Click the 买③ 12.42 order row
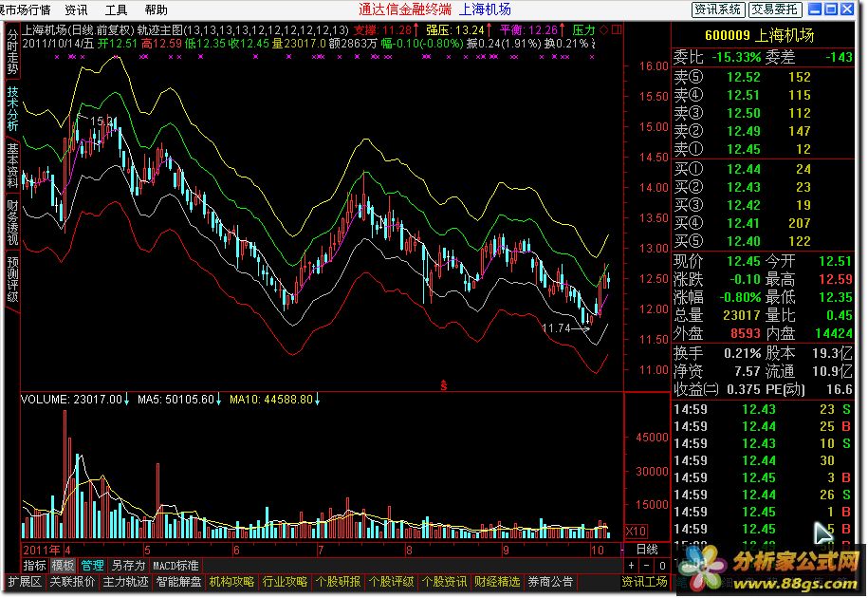 pyautogui.click(x=763, y=205)
